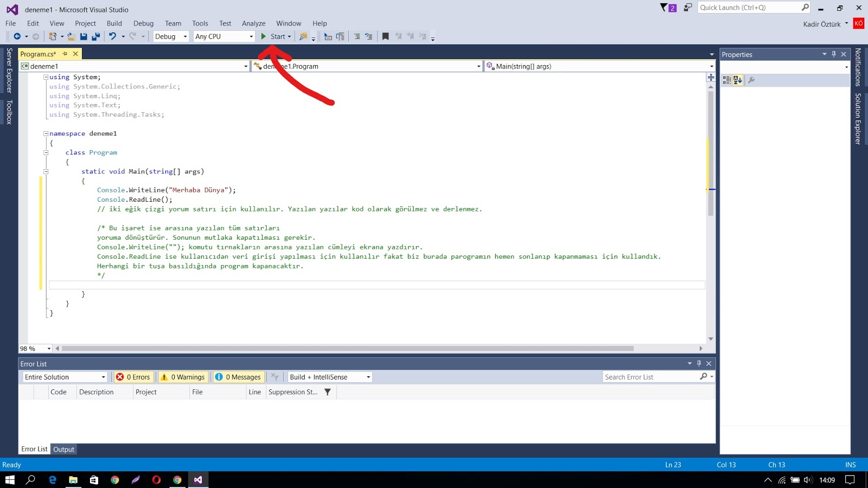Open the Tools menu
The height and width of the screenshot is (488, 868).
point(200,23)
